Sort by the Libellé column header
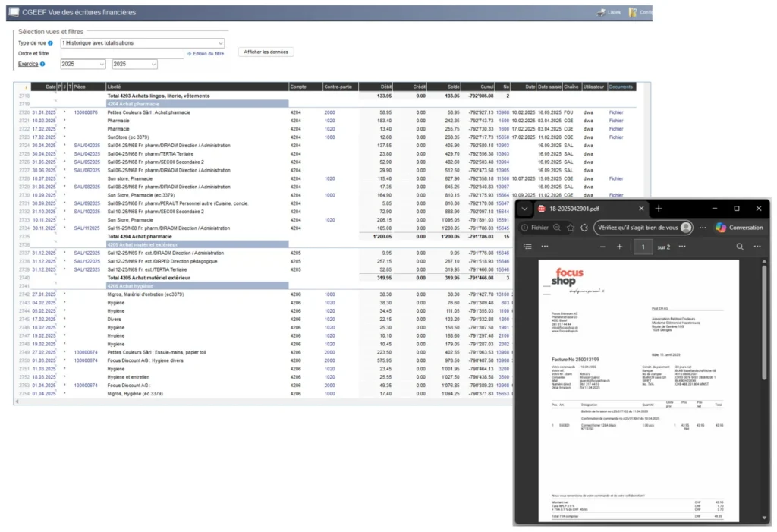The image size is (777, 532). click(x=197, y=87)
